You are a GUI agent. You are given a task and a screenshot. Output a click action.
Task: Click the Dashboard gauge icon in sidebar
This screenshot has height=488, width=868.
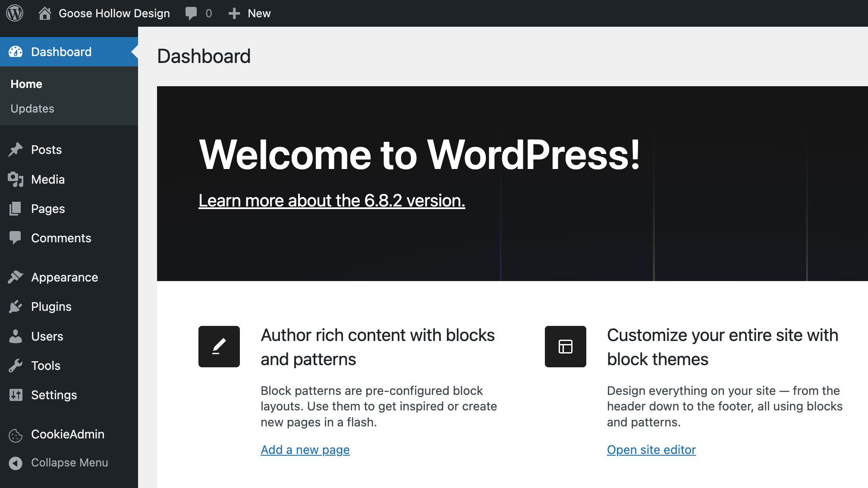(x=16, y=52)
